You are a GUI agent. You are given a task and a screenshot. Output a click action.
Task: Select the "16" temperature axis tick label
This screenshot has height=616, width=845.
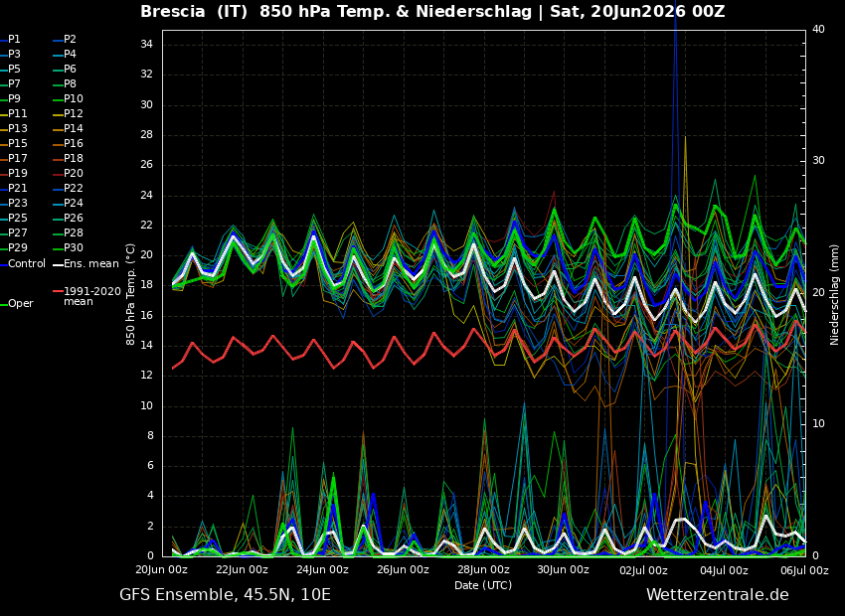146,316
